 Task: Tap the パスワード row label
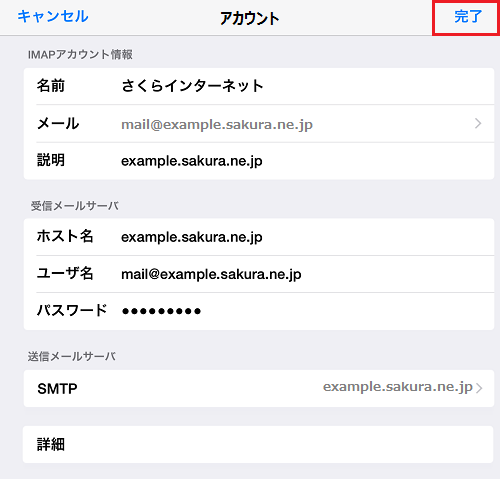tap(72, 310)
